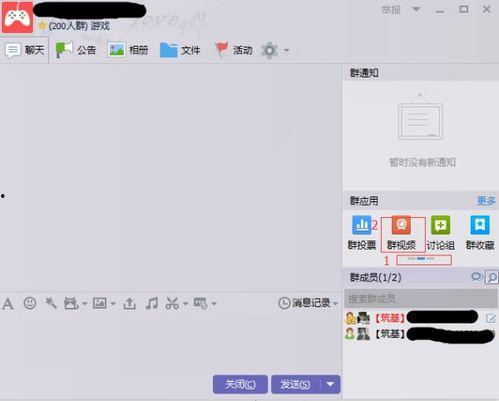The height and width of the screenshot is (401, 499).
Task: Open the 讨论组 discussion group app
Action: (440, 232)
